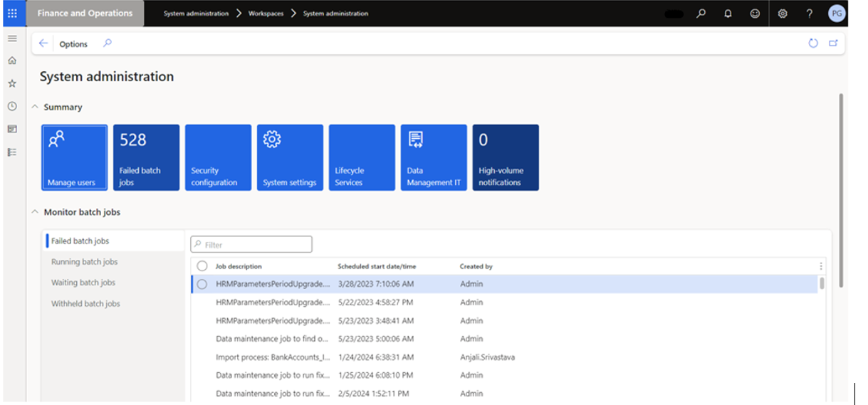Click the Refresh page icon
Image resolution: width=868 pixels, height=405 pixels.
(813, 43)
